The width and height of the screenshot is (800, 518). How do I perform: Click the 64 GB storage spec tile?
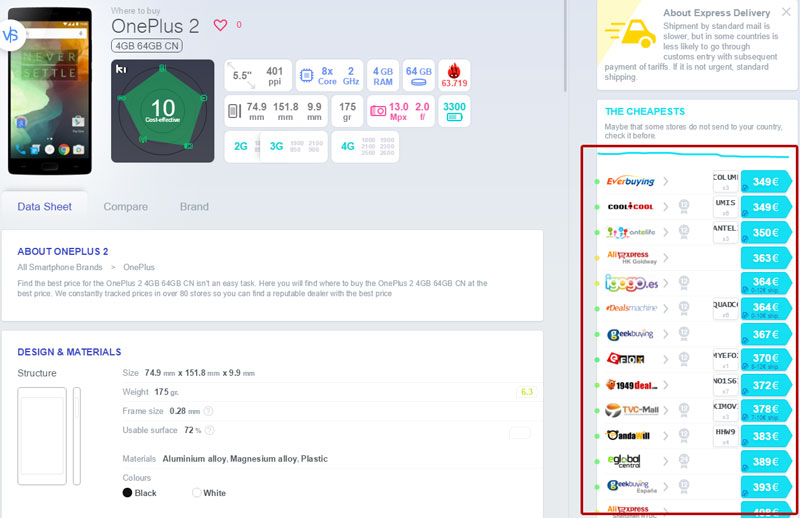pos(418,76)
